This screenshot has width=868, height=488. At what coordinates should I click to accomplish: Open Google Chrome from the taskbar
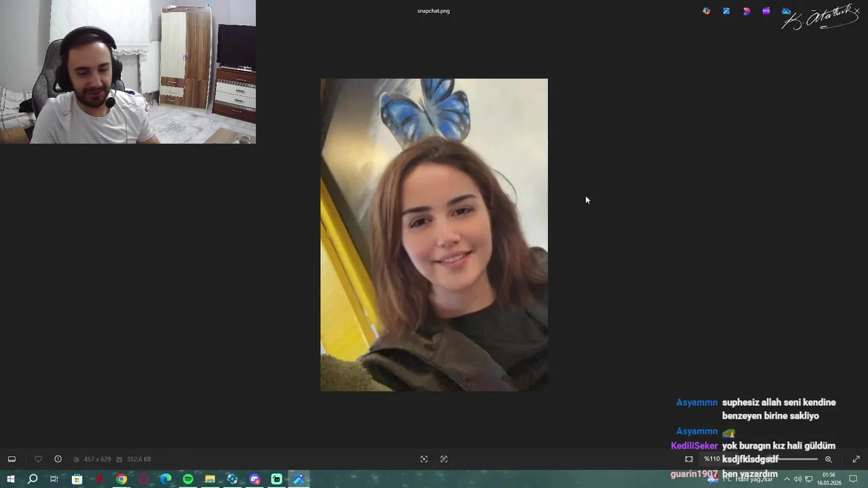121,479
